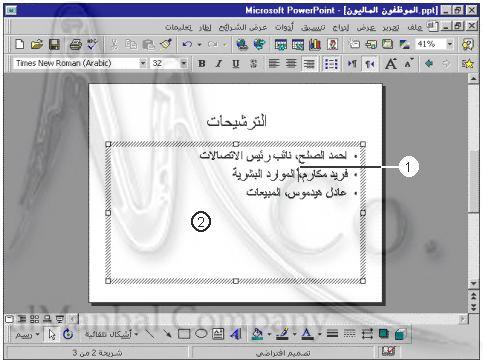The height and width of the screenshot is (363, 483).
Task: Click the Save floppy disk icon
Action: (x=54, y=44)
